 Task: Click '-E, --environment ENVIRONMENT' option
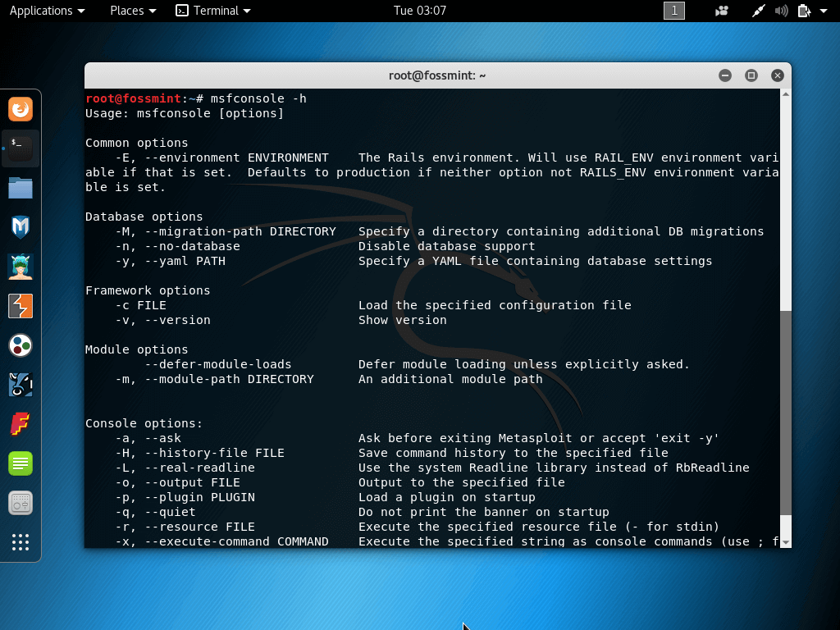[x=221, y=158]
